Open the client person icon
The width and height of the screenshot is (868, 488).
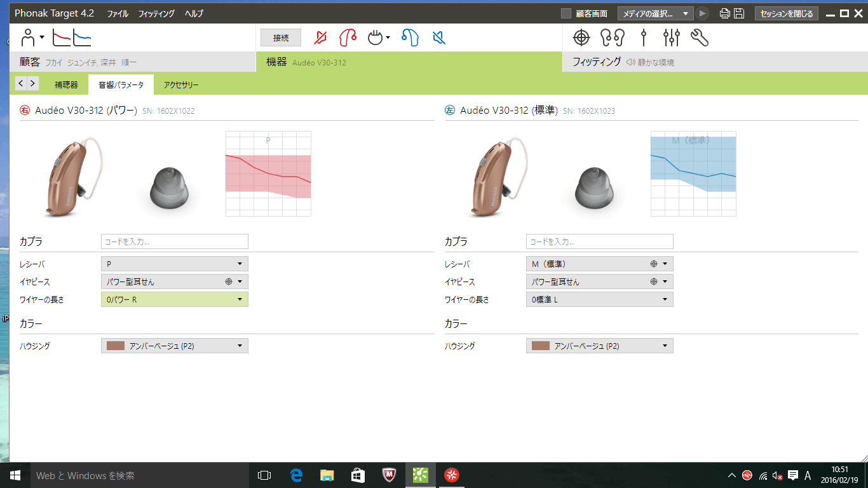coord(29,38)
